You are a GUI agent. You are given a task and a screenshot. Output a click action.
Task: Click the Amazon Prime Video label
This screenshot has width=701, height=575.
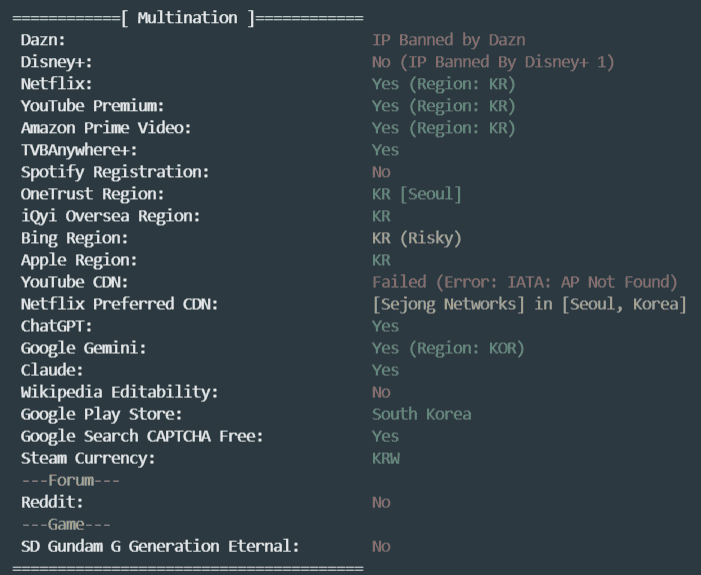[x=106, y=128]
